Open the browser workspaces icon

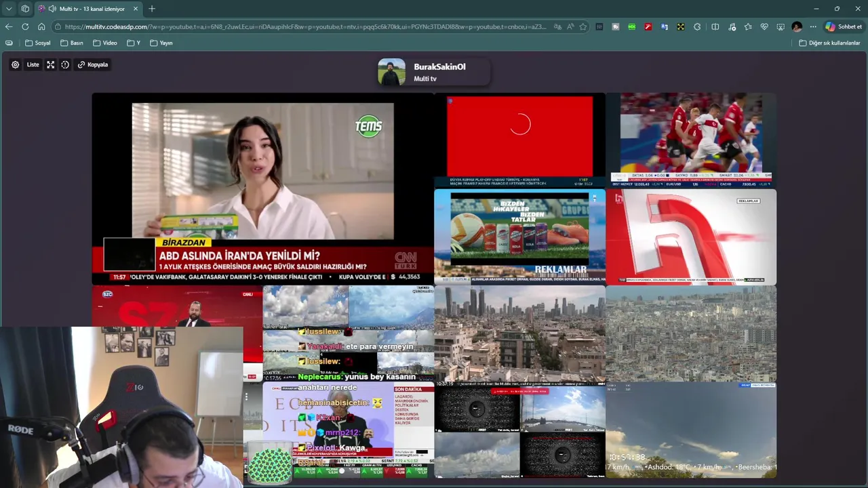pyautogui.click(x=25, y=9)
